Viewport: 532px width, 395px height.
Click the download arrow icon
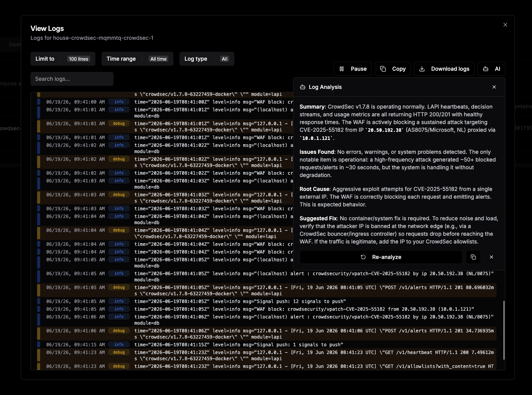click(x=422, y=69)
